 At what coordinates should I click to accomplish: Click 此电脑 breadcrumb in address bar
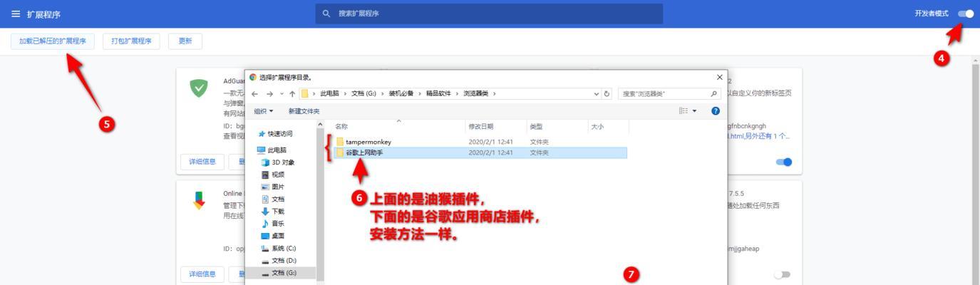point(329,94)
